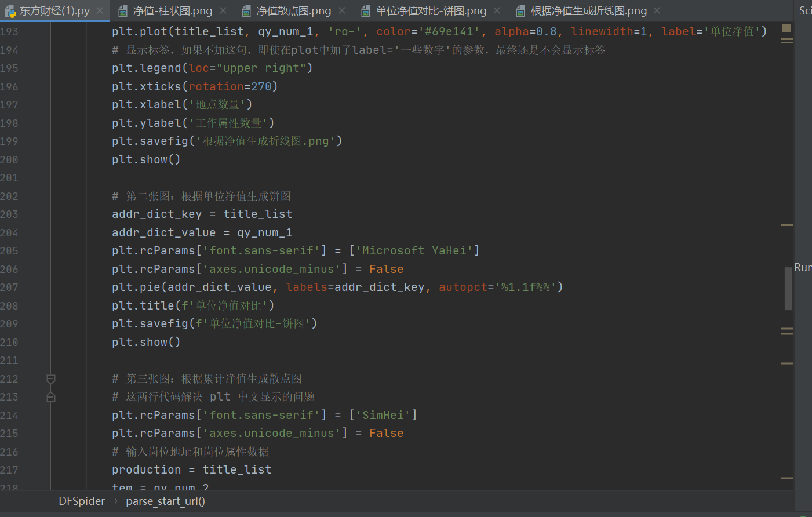
Task: Switch to the 东方财经(1).py editor tab
Action: (54, 10)
